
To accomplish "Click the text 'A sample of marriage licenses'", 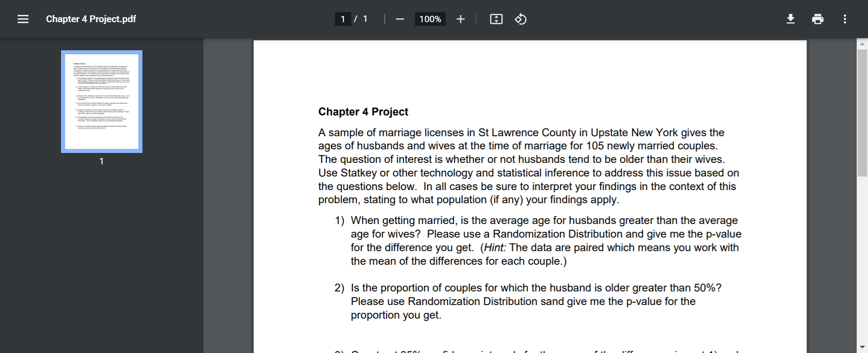I will pyautogui.click(x=391, y=133).
